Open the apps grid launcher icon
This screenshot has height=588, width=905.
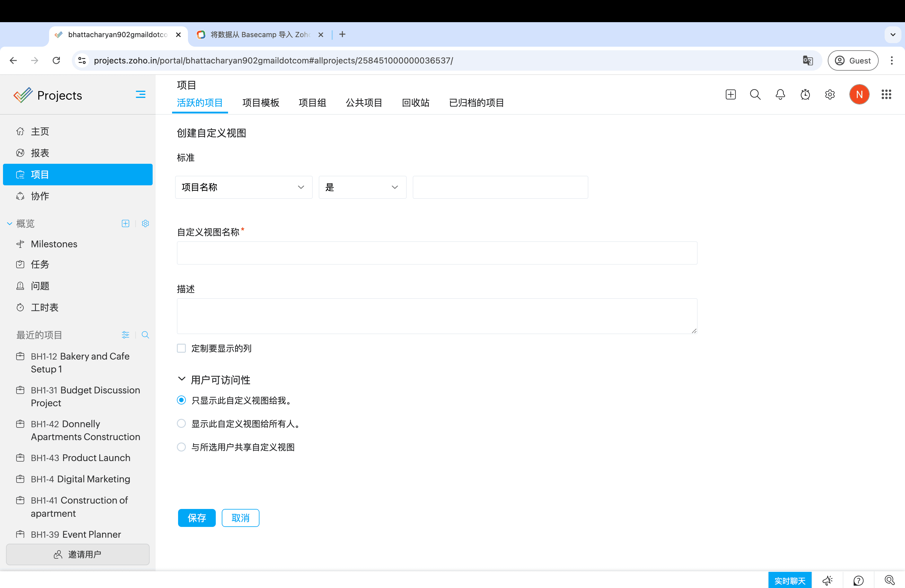coord(886,94)
